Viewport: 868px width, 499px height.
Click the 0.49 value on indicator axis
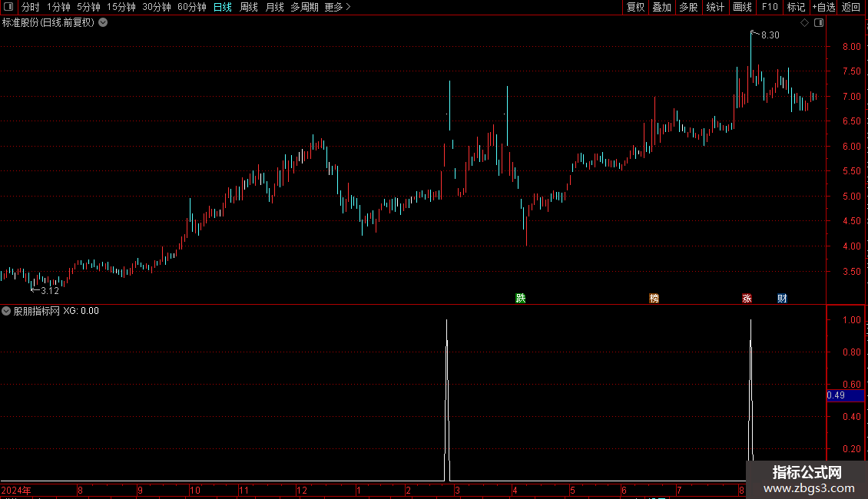(x=836, y=395)
